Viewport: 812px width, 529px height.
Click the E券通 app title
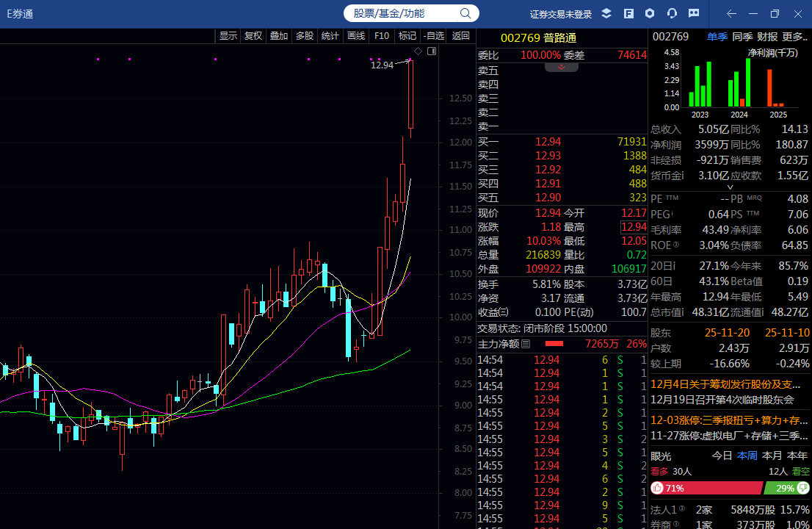(x=21, y=14)
